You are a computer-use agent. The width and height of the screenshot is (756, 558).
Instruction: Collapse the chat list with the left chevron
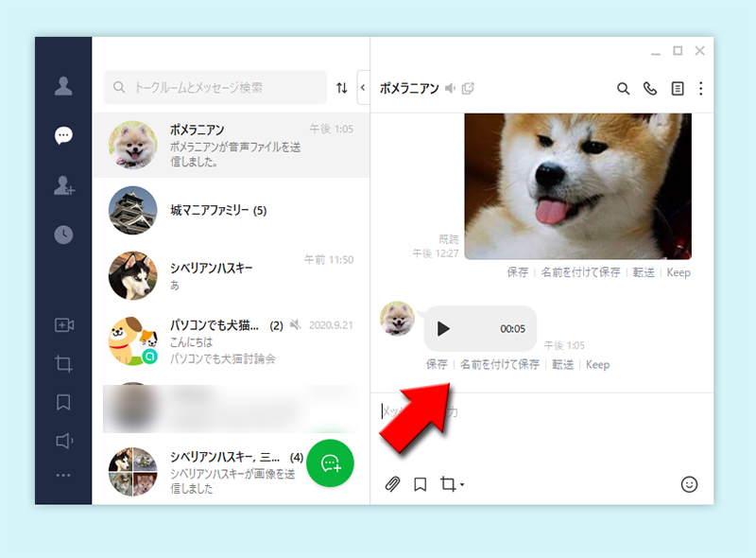[361, 87]
